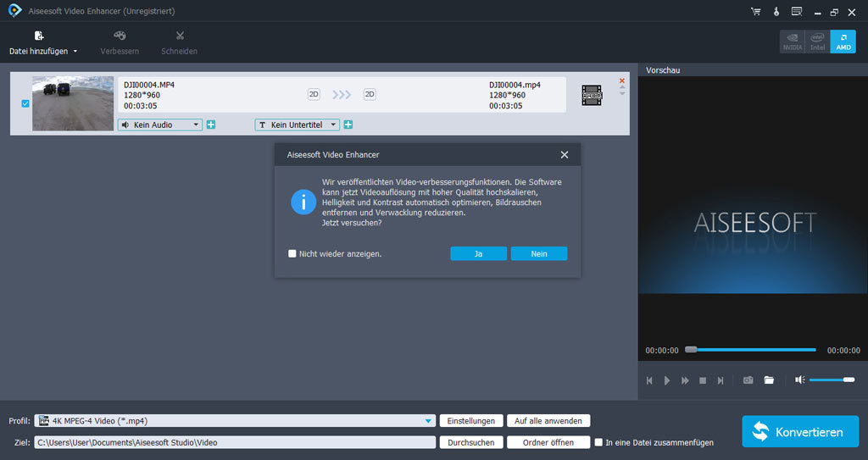The width and height of the screenshot is (868, 460).
Task: Click the Aiseesoft app logo
Action: point(15,10)
